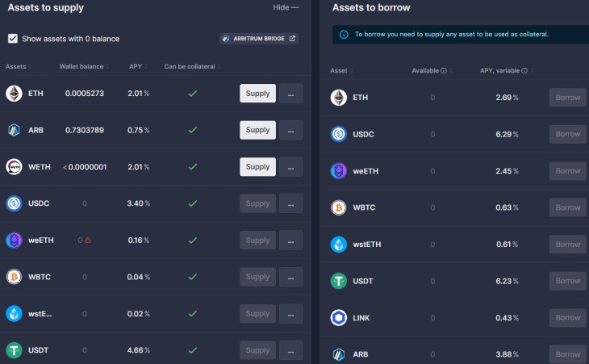Uncheck Show assets with 0 balance
This screenshot has width=589, height=364.
(x=13, y=38)
